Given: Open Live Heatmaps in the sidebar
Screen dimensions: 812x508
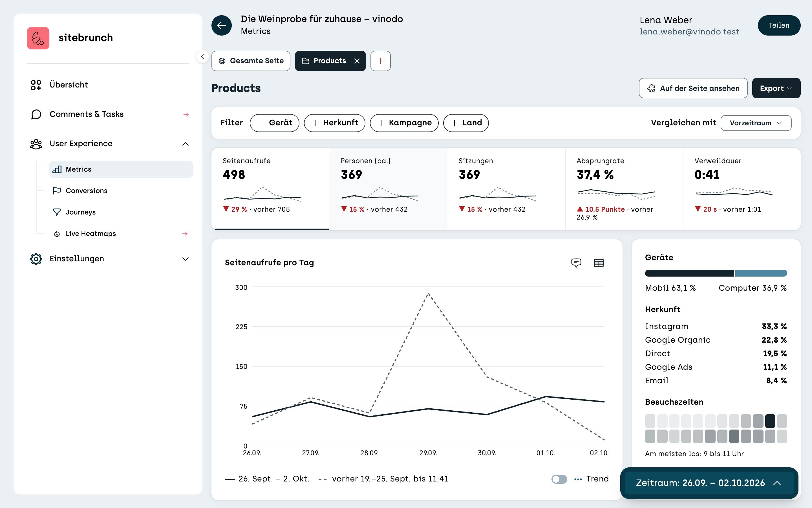Looking at the screenshot, I should click(x=121, y=233).
